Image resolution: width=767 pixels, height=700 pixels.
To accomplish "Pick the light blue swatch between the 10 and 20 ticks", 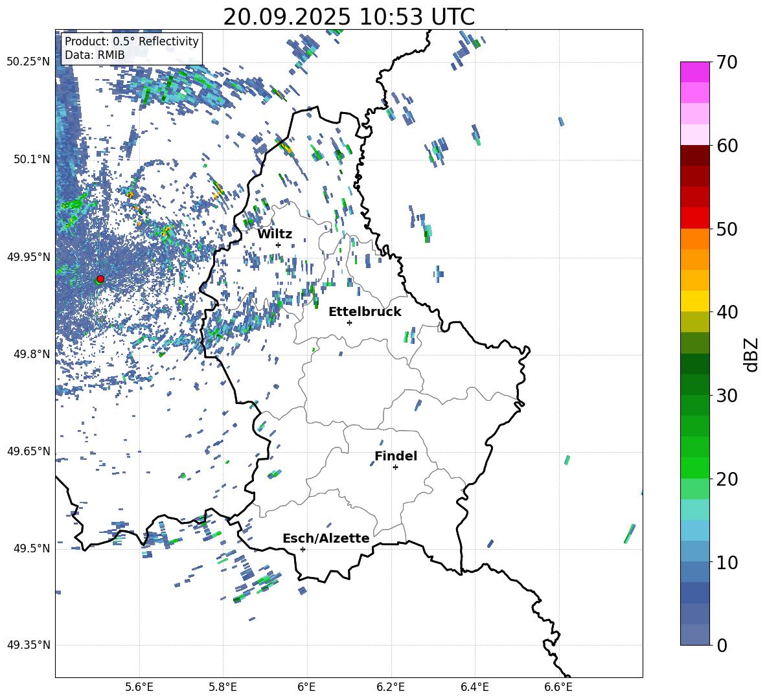I will tap(694, 530).
